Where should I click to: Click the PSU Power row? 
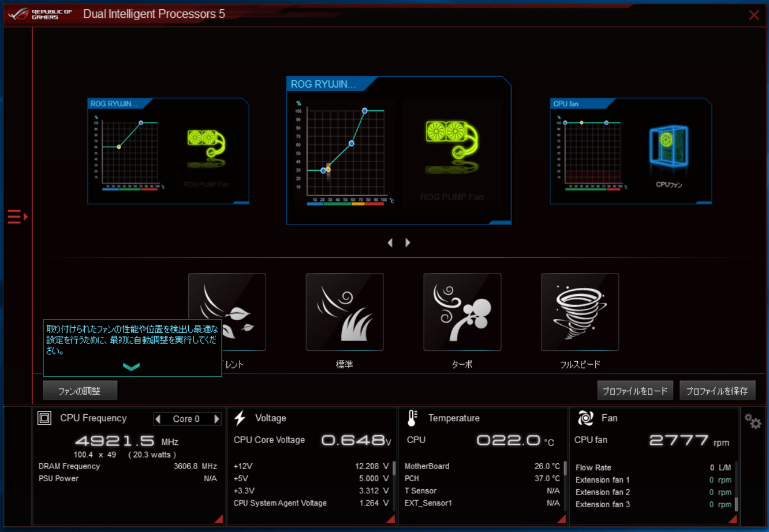(x=128, y=478)
